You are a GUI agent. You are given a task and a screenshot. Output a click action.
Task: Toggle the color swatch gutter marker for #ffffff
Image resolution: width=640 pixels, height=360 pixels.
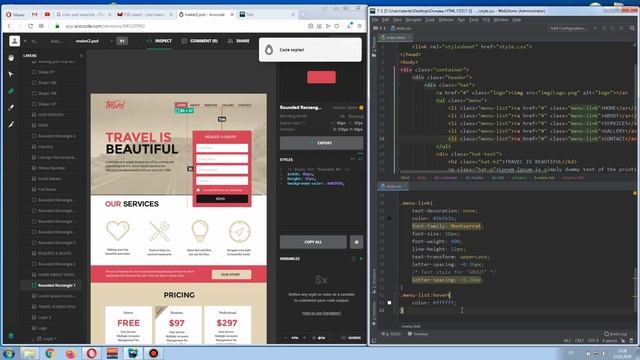tap(389, 302)
